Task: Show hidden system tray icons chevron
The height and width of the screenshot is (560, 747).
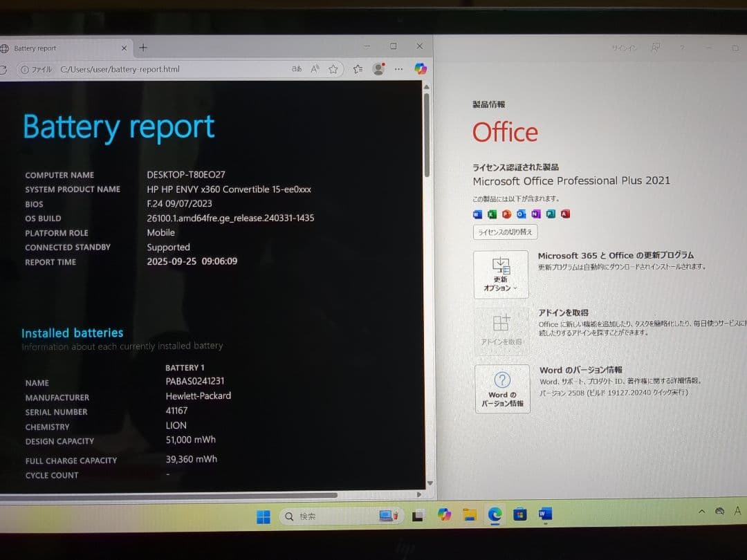Action: pos(701,512)
